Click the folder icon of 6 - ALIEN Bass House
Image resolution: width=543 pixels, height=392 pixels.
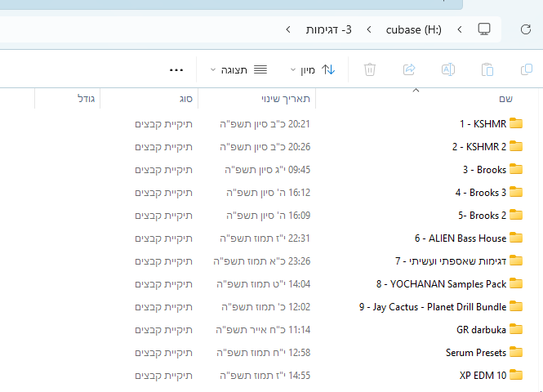tap(516, 238)
